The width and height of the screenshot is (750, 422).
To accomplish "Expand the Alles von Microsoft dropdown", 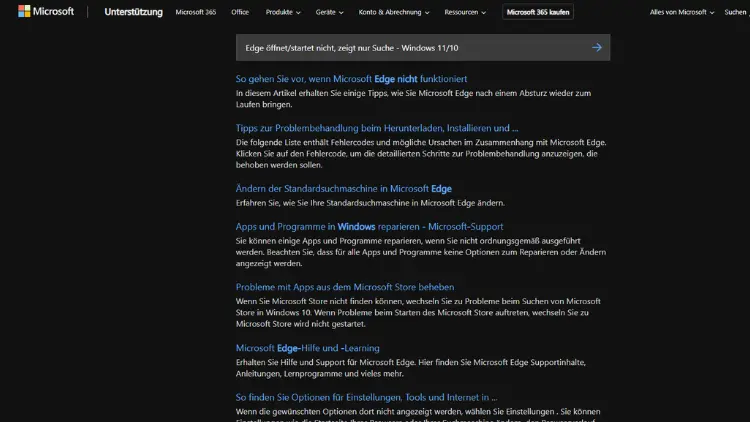I will pos(682,12).
